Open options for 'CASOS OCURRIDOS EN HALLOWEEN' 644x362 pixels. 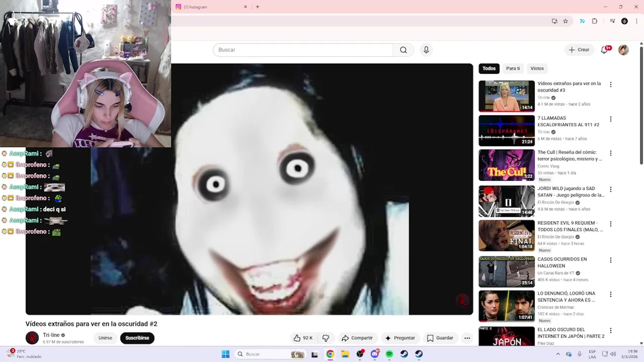[x=611, y=260]
